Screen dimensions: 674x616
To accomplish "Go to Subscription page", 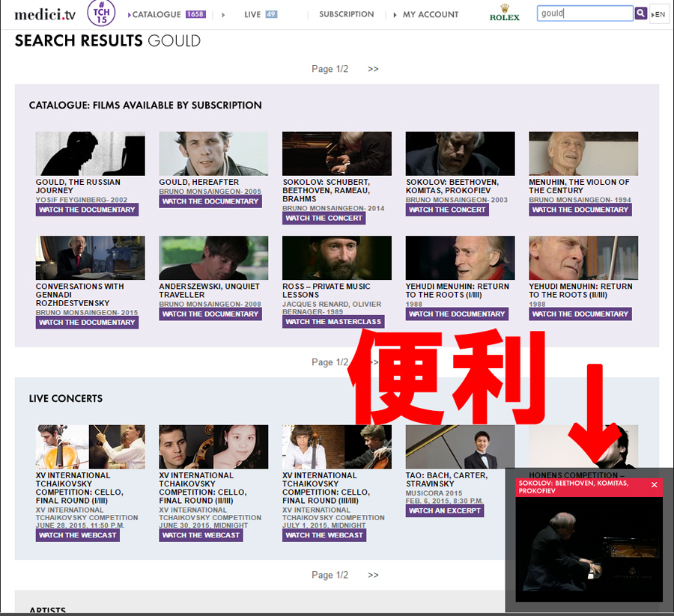I will click(347, 14).
